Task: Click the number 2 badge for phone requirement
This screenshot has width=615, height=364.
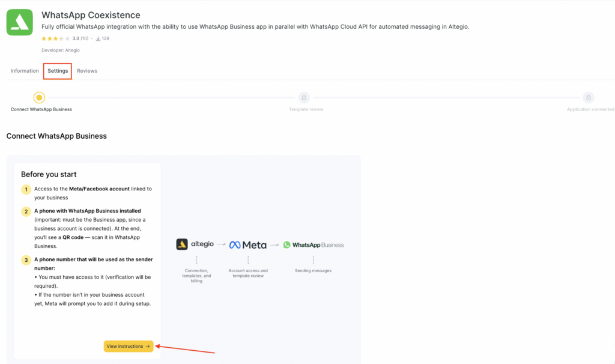Action: [26, 211]
